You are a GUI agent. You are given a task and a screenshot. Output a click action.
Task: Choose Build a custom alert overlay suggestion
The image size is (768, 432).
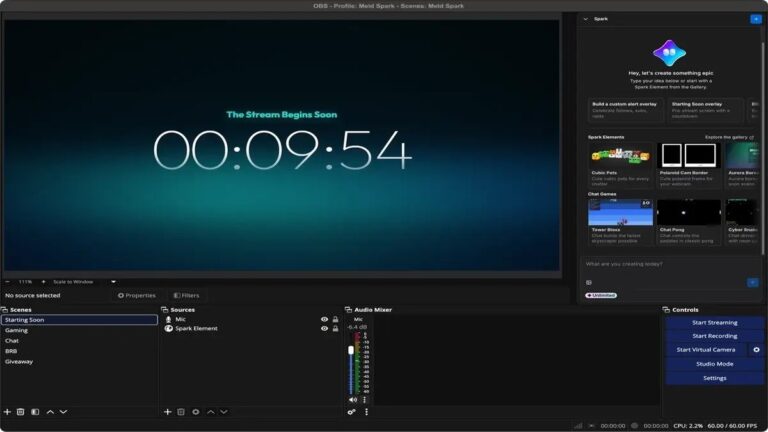click(x=625, y=110)
